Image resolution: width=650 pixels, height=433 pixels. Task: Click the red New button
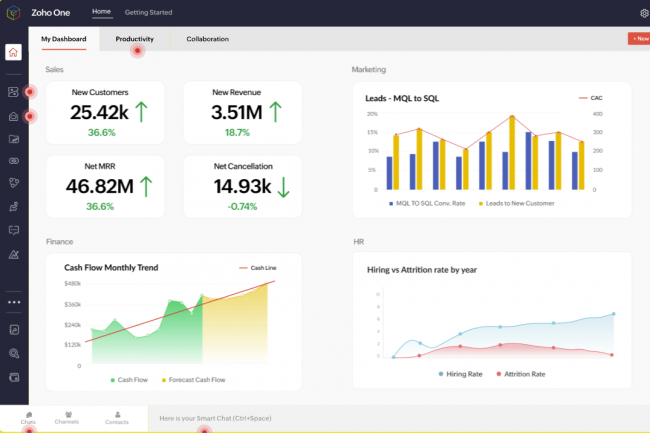(x=638, y=39)
